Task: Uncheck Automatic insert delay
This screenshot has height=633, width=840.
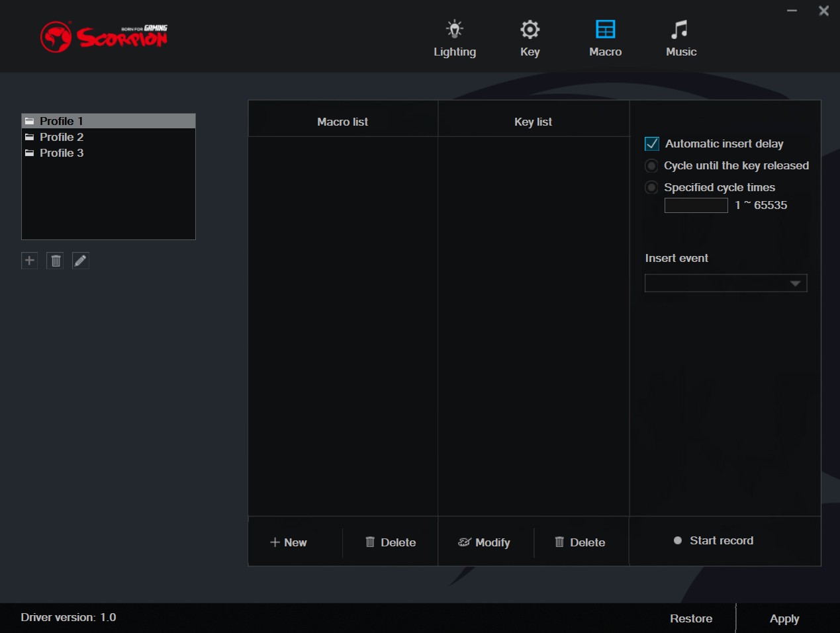Action: (652, 144)
